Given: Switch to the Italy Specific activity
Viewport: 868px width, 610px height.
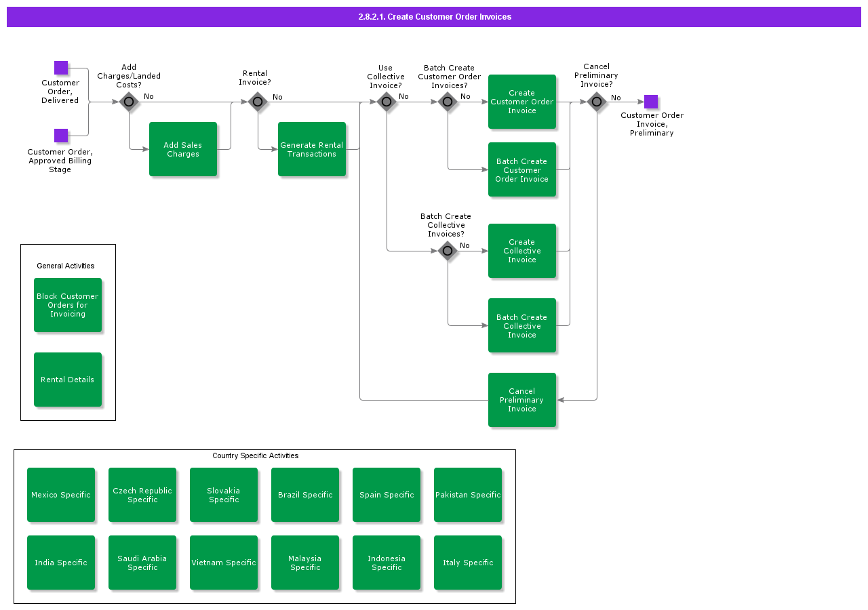Looking at the screenshot, I should pyautogui.click(x=467, y=562).
